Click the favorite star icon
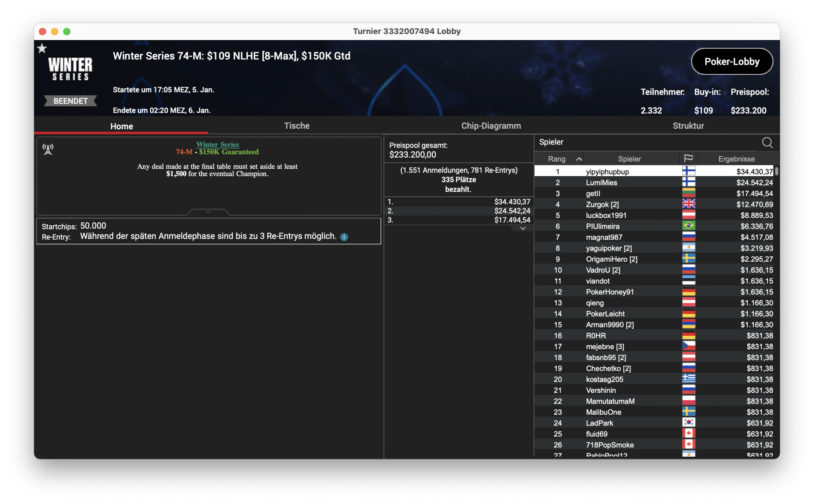Image resolution: width=814 pixels, height=504 pixels. pos(42,49)
